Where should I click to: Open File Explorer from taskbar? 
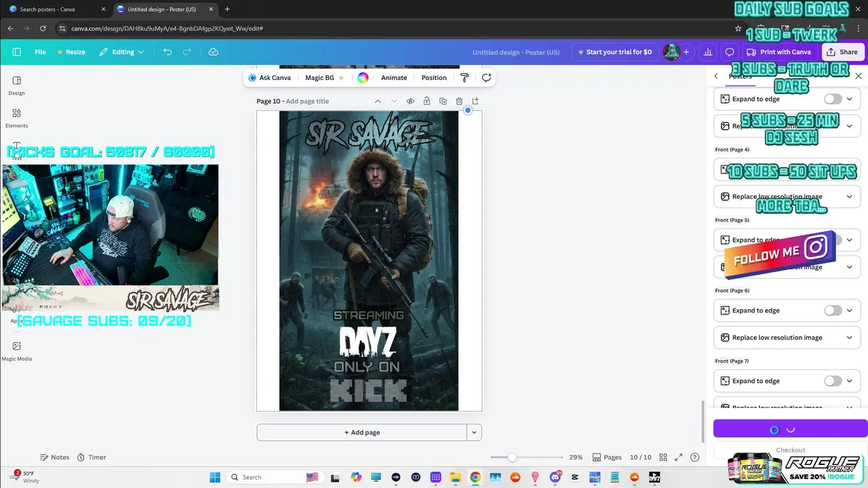click(x=455, y=477)
